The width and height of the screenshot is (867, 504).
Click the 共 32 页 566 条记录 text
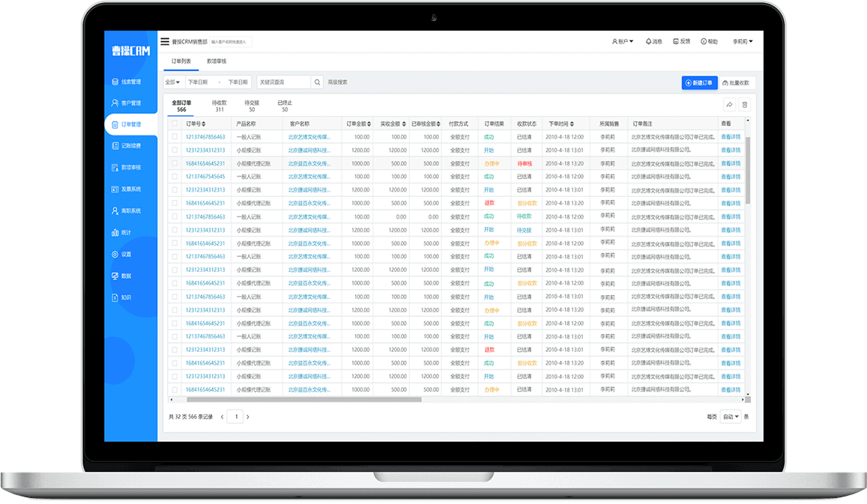191,416
